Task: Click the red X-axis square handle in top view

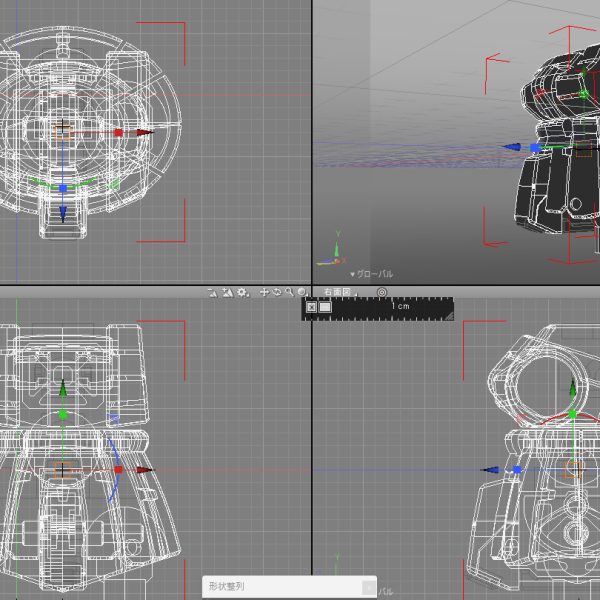Action: pyautogui.click(x=119, y=133)
